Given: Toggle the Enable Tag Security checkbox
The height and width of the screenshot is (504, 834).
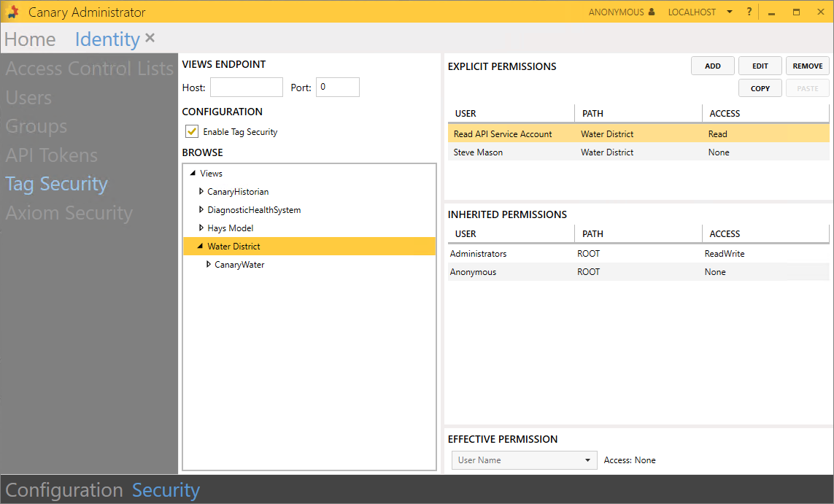Looking at the screenshot, I should (x=191, y=131).
